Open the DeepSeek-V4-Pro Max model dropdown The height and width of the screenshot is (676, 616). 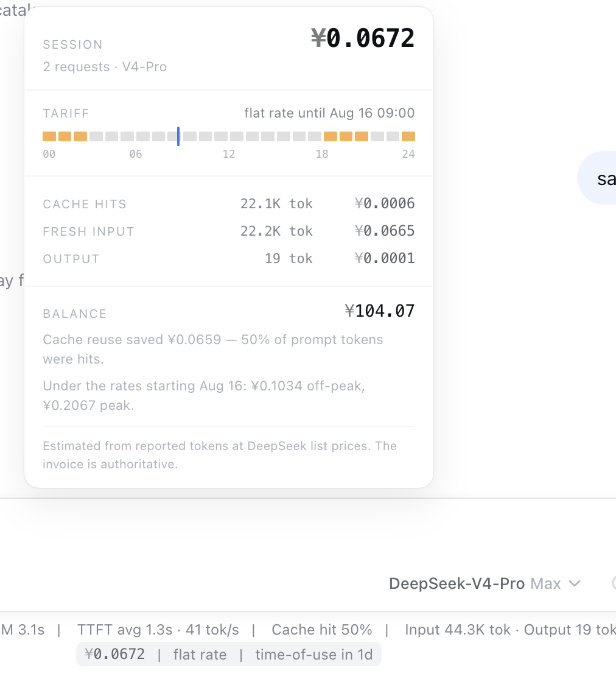[x=485, y=583]
